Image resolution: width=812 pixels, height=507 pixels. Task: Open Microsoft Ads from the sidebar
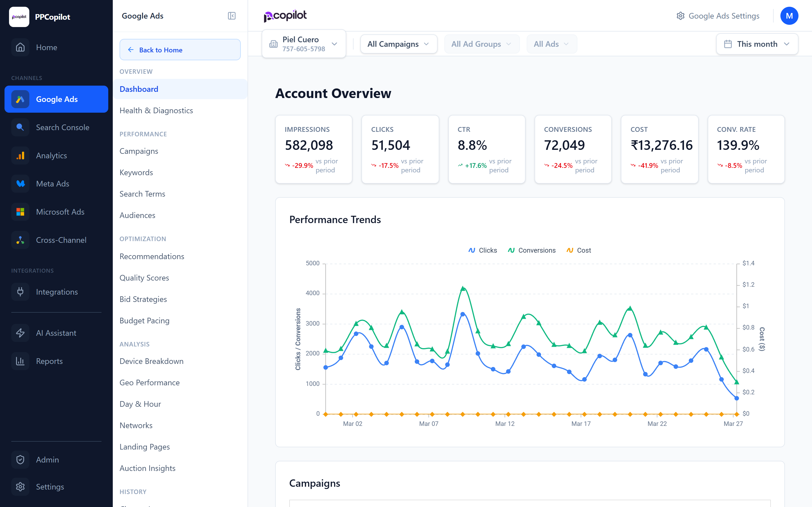(x=20, y=212)
